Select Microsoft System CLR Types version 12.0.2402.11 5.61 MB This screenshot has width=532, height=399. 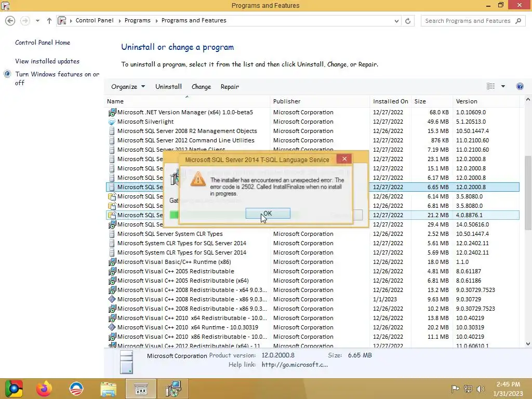coord(312,243)
